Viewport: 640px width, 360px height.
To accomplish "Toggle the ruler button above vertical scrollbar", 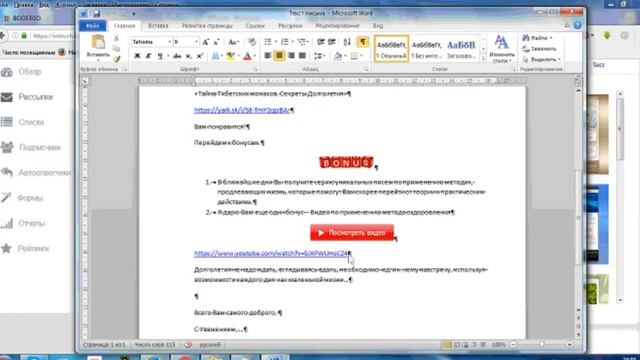I will pyautogui.click(x=578, y=80).
